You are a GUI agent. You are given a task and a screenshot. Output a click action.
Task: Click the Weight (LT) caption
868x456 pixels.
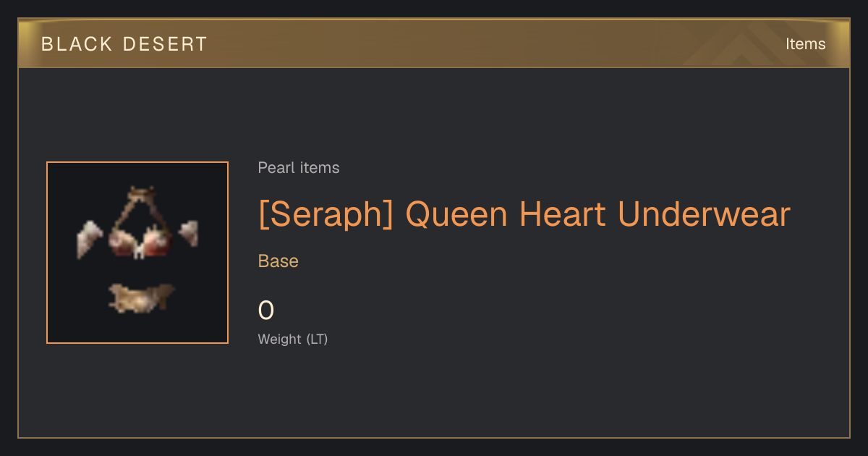click(293, 339)
